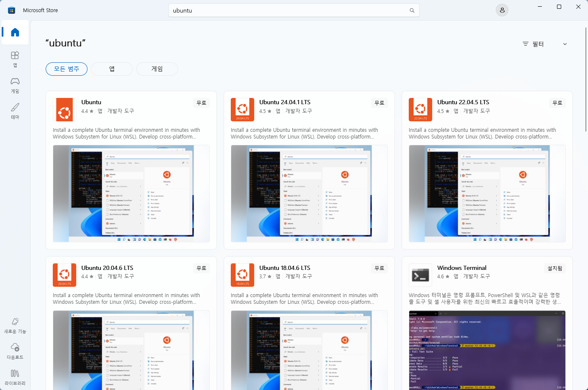Open the Themes section in the sidebar
The image size is (588, 390).
click(15, 111)
